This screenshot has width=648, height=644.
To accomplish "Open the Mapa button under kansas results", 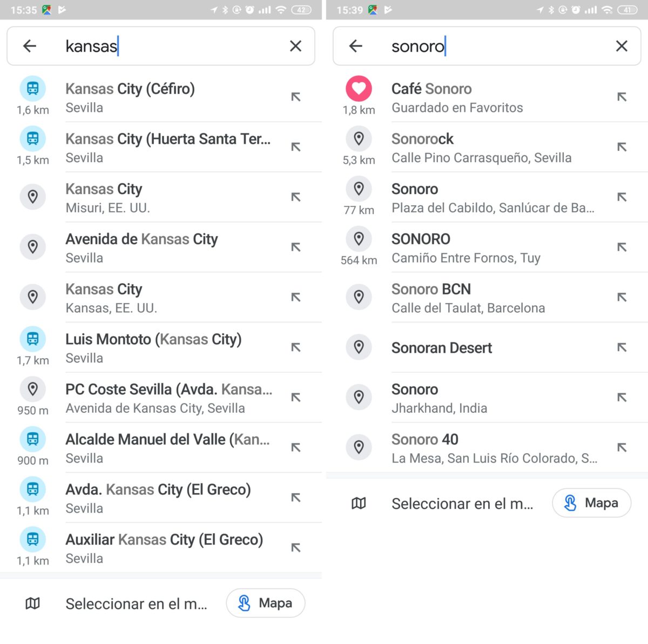I will [x=266, y=603].
